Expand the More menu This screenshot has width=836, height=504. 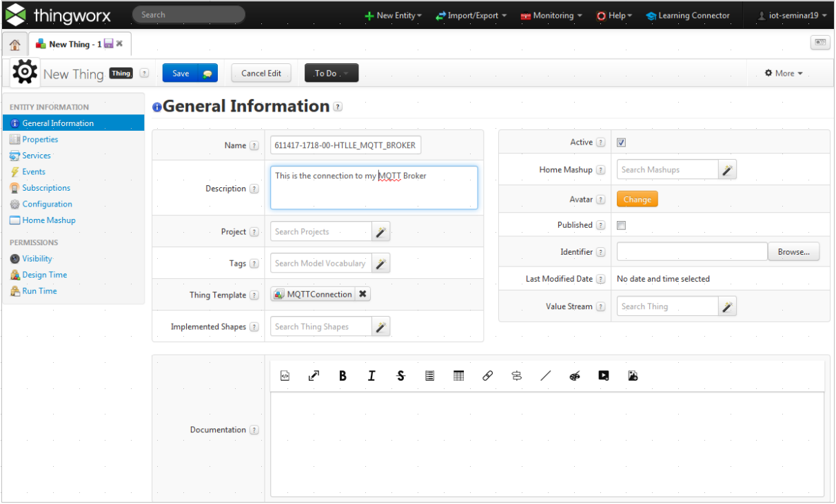point(784,73)
